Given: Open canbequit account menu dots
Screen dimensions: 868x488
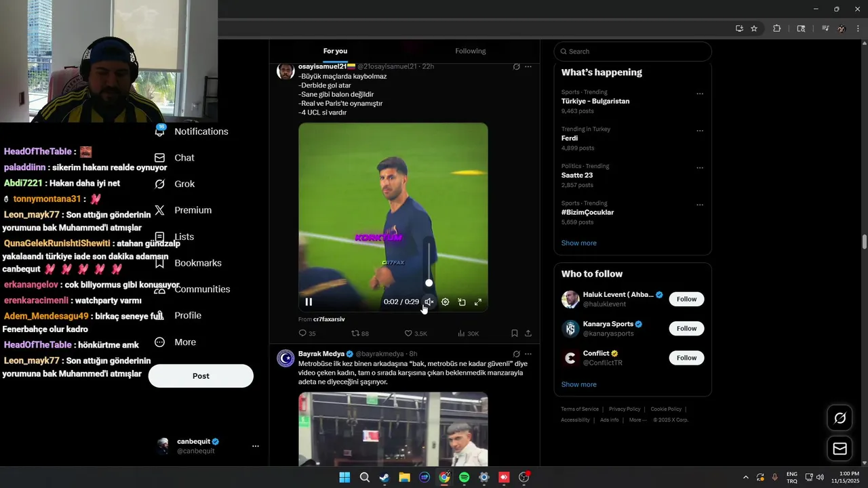Looking at the screenshot, I should [x=256, y=446].
